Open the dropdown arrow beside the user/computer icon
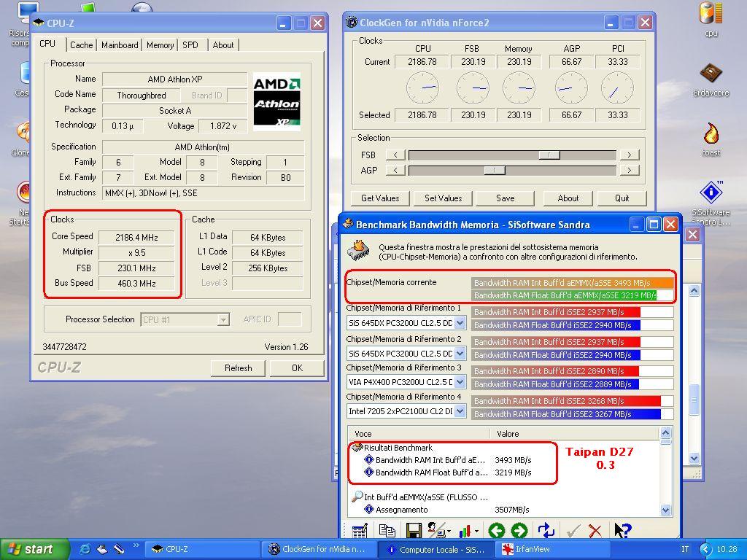747x560 pixels. click(x=449, y=531)
